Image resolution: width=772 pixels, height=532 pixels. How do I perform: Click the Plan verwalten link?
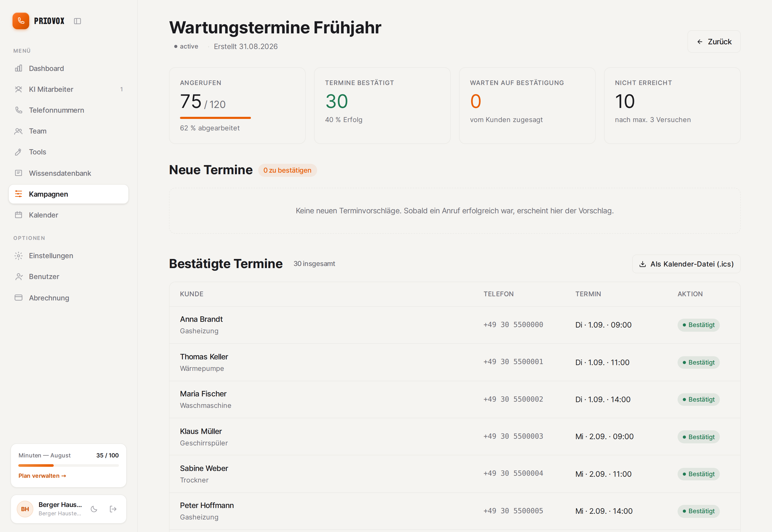click(x=42, y=476)
